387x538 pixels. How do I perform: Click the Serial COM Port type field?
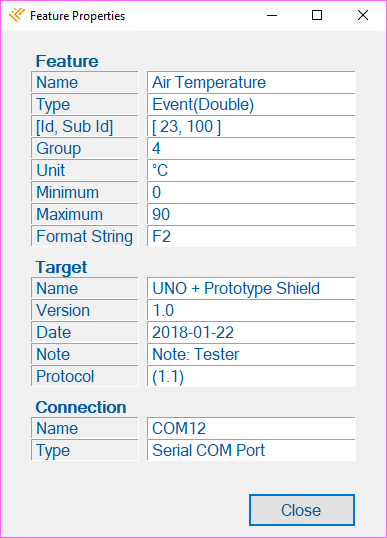click(251, 450)
